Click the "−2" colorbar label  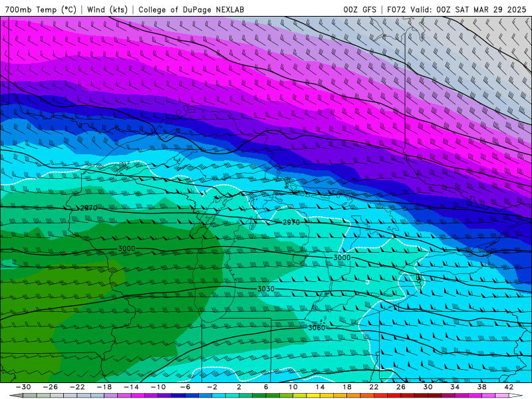pos(212,387)
